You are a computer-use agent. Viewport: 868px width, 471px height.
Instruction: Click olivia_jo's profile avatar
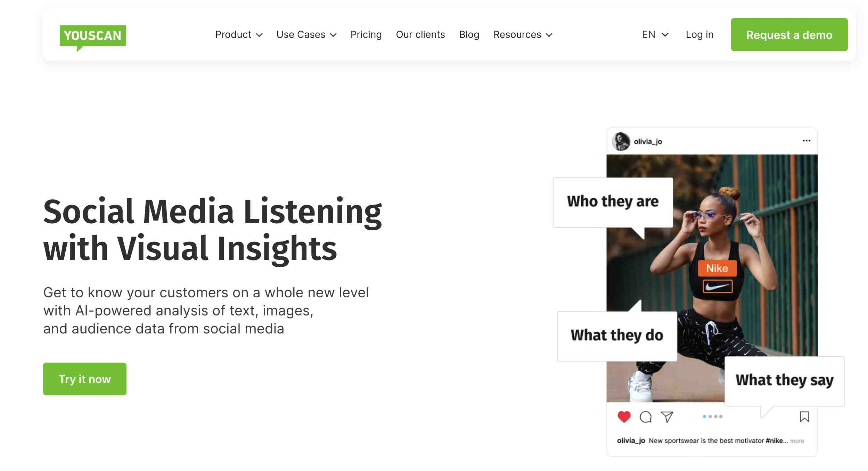[621, 141]
